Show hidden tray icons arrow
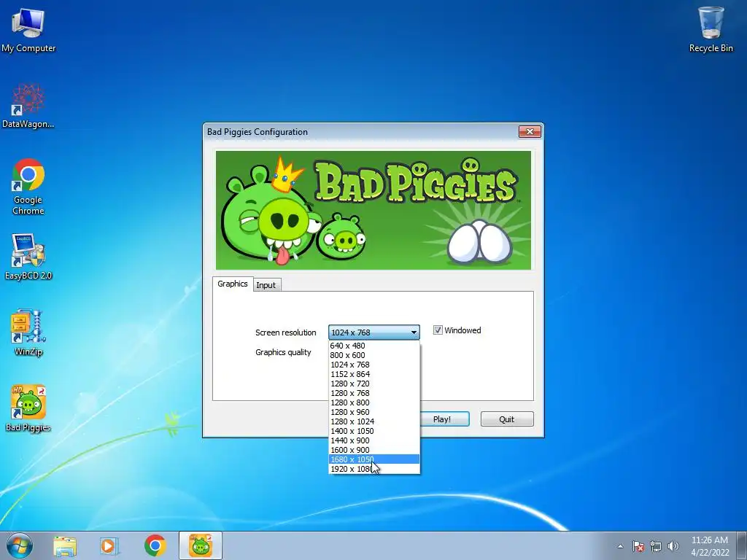This screenshot has width=747, height=560. (620, 546)
